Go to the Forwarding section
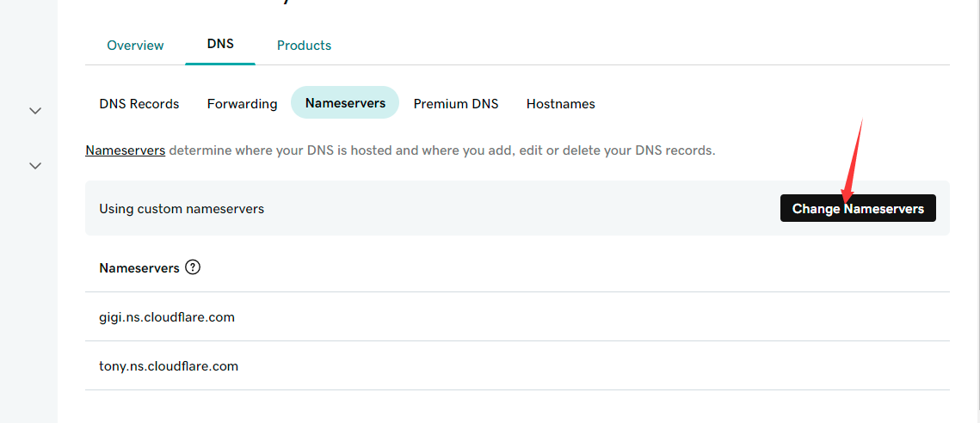The image size is (980, 423). (x=242, y=104)
